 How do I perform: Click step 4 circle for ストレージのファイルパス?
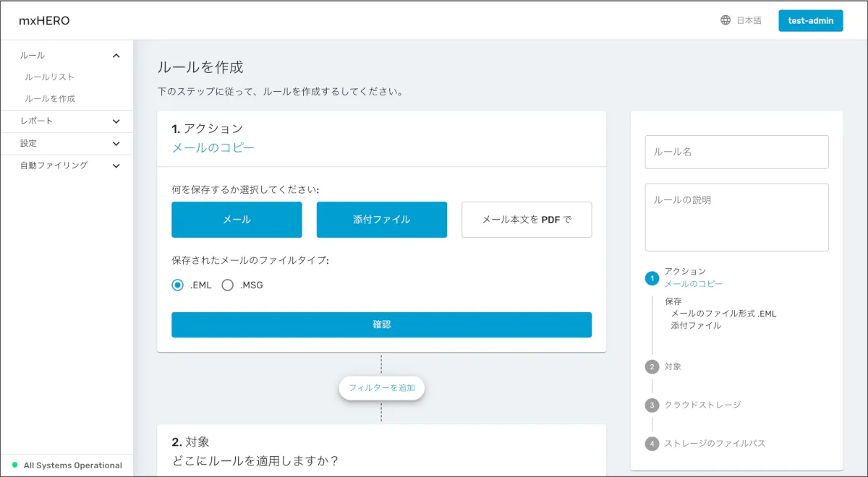click(x=652, y=443)
